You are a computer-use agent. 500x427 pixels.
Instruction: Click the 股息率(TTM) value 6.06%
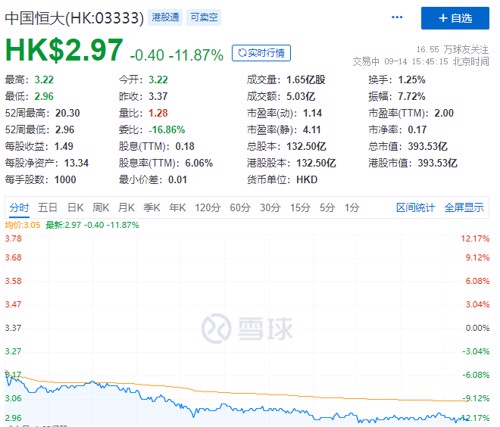[199, 163]
